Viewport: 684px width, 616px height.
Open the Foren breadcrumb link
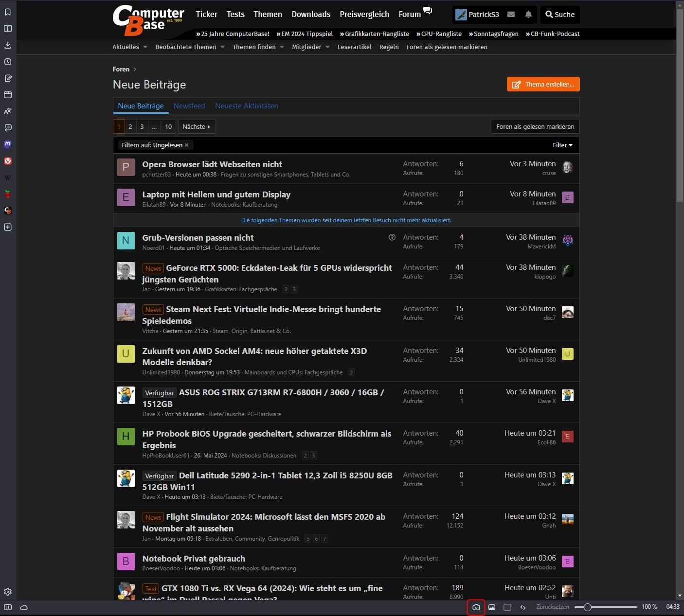121,69
